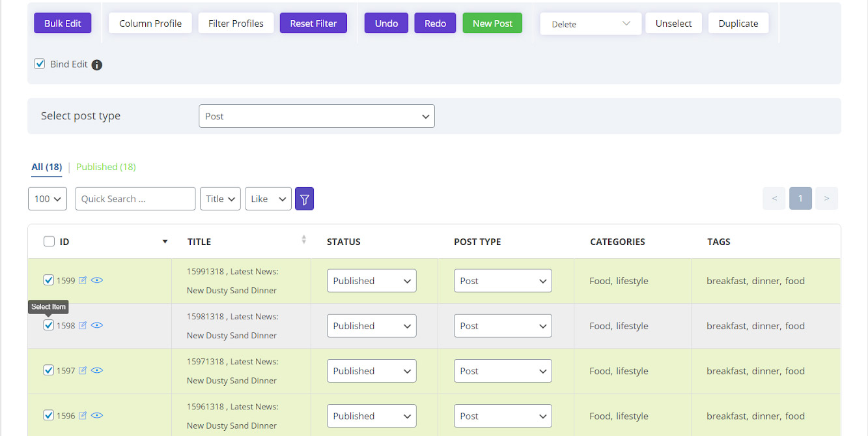The width and height of the screenshot is (868, 436).
Task: Click the POST TYPE column header
Action: coord(477,242)
